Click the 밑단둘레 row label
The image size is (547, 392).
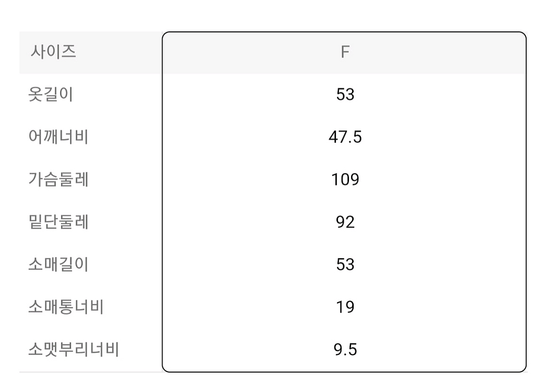pyautogui.click(x=59, y=222)
